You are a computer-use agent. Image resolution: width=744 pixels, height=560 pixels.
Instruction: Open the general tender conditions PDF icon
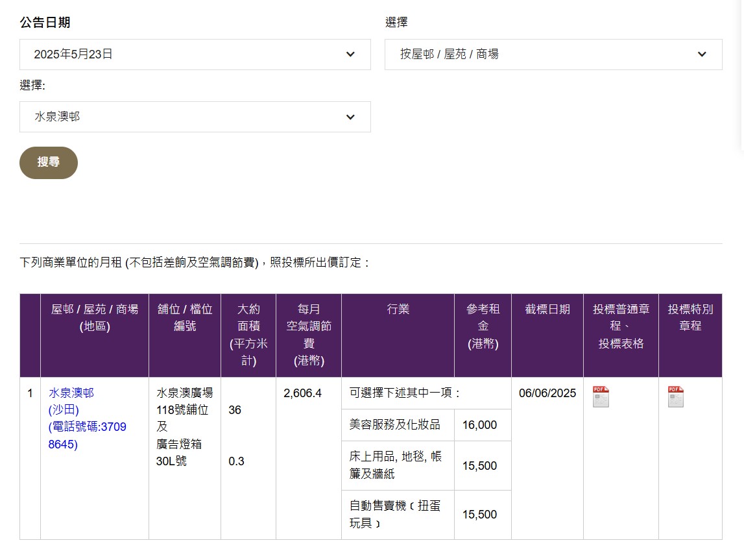coord(601,396)
